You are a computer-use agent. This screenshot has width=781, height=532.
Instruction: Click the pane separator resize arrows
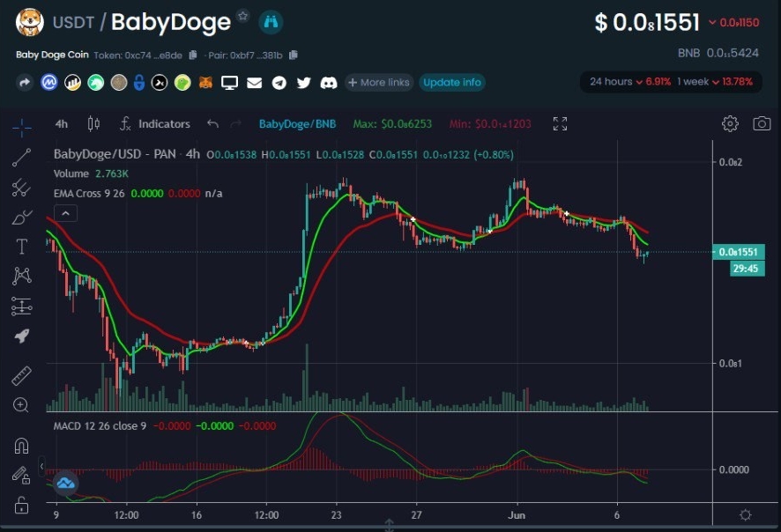tap(390, 524)
